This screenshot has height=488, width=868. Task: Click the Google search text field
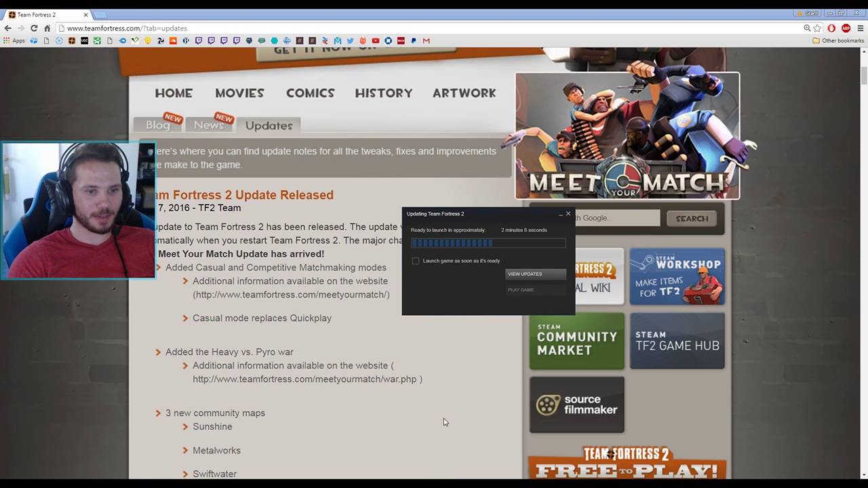coord(616,218)
